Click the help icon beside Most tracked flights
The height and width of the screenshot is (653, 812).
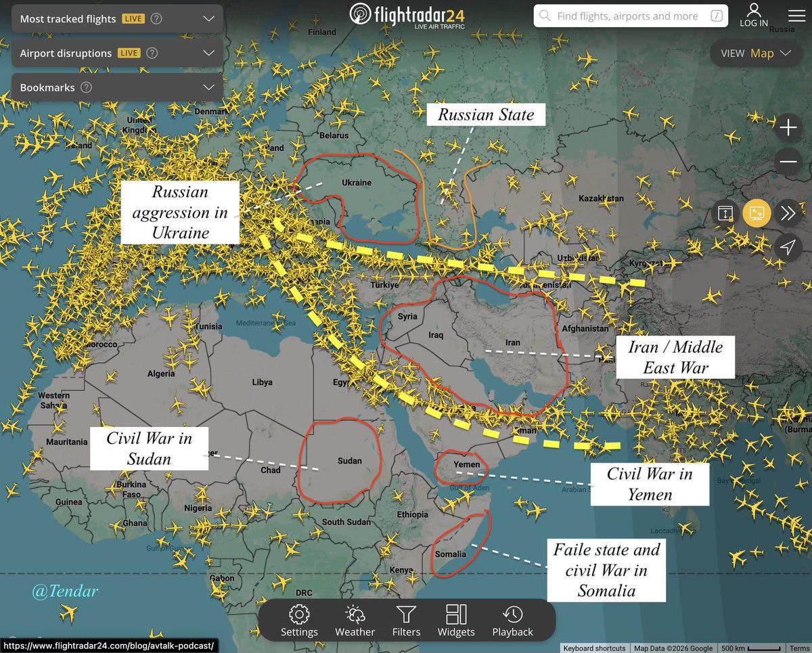156,19
